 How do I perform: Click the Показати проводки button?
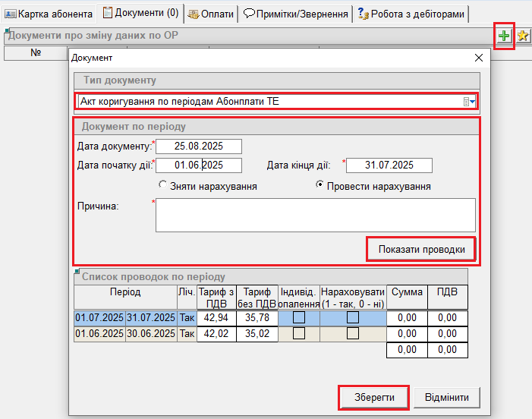click(x=422, y=250)
